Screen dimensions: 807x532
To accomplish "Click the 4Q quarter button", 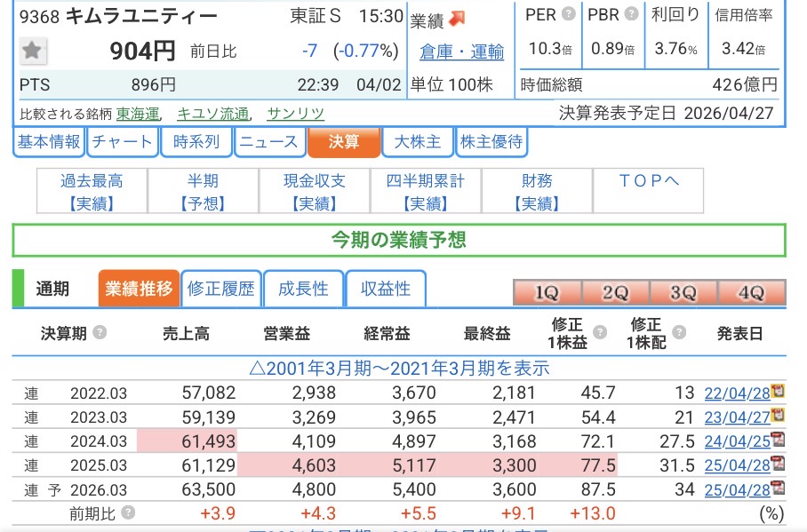I will pos(752,292).
